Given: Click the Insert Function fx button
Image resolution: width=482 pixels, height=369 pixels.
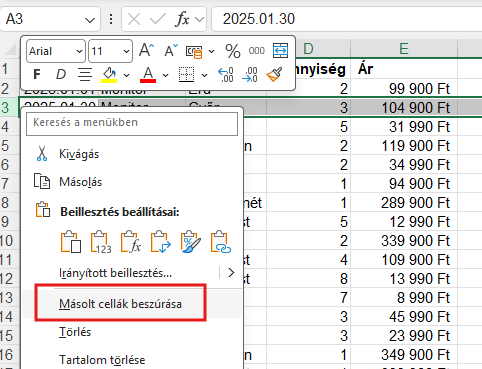Looking at the screenshot, I should tap(183, 19).
